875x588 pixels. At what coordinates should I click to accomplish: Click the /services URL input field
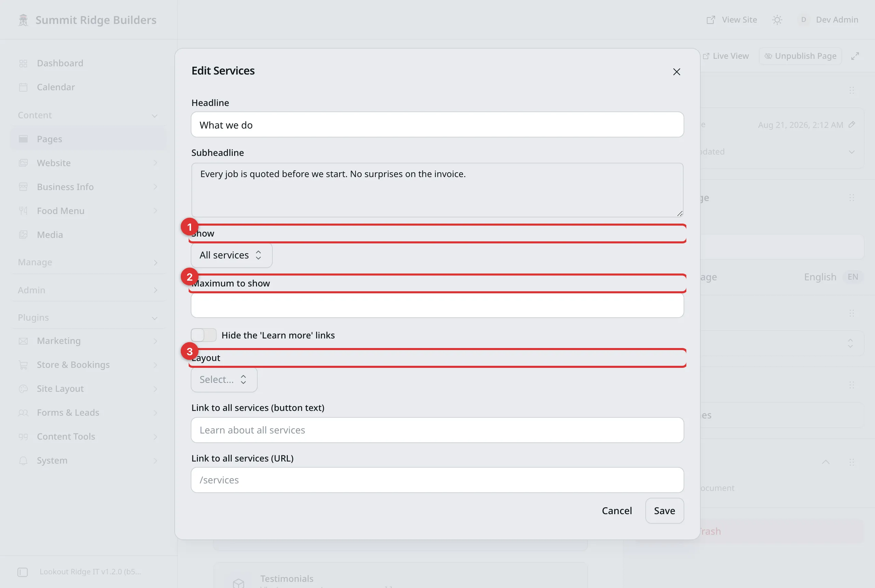[437, 480]
